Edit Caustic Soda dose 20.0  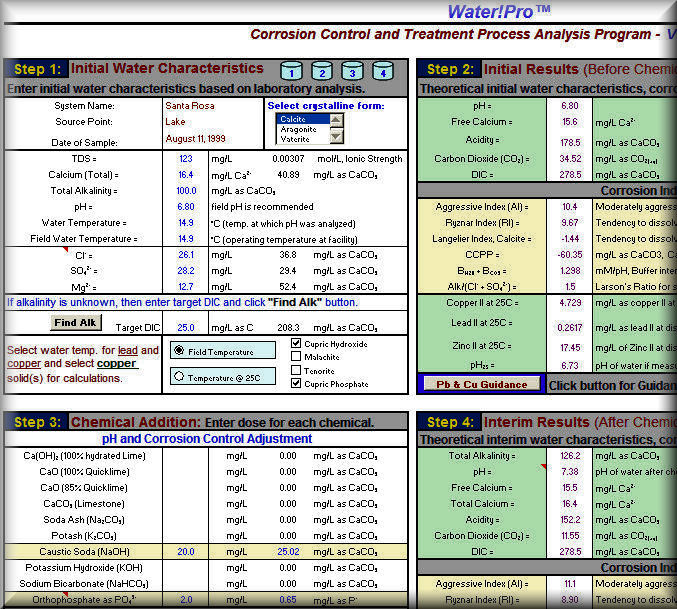pyautogui.click(x=186, y=552)
